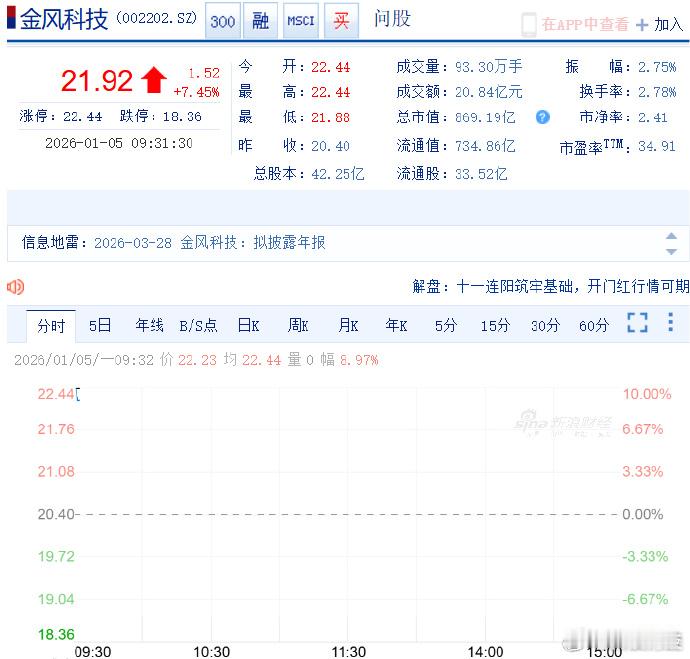Click the timestamp 2026-01-05 09:31:30
Screen dimensions: 690x659
119,143
